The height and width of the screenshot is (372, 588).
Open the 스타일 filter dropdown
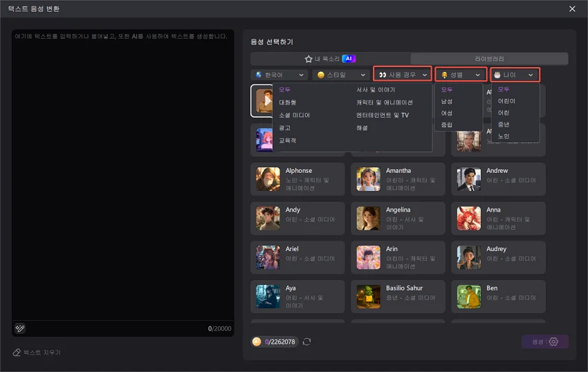tap(341, 75)
